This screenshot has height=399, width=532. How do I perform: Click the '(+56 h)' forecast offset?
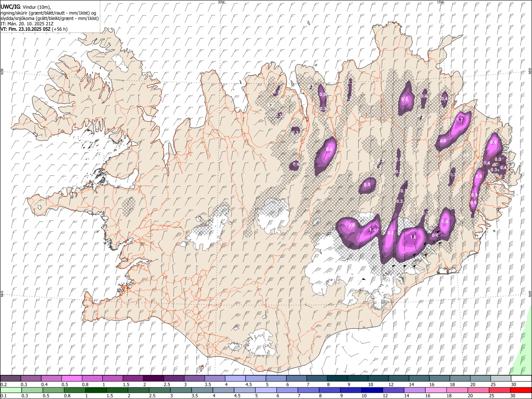pos(60,29)
